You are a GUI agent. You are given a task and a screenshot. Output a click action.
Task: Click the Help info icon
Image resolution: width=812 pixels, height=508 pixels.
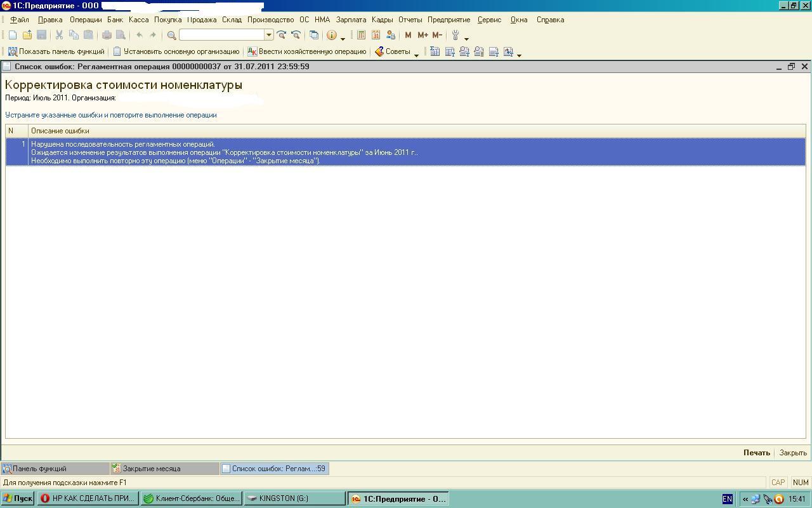coord(331,35)
